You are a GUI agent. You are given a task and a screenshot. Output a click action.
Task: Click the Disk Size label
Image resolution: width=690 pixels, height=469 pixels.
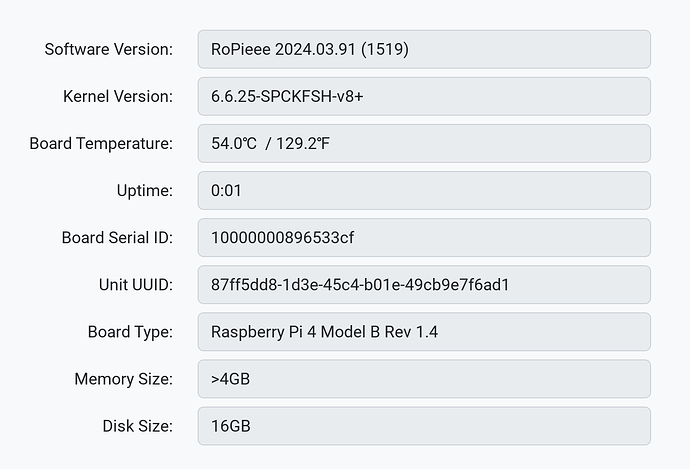[138, 426]
